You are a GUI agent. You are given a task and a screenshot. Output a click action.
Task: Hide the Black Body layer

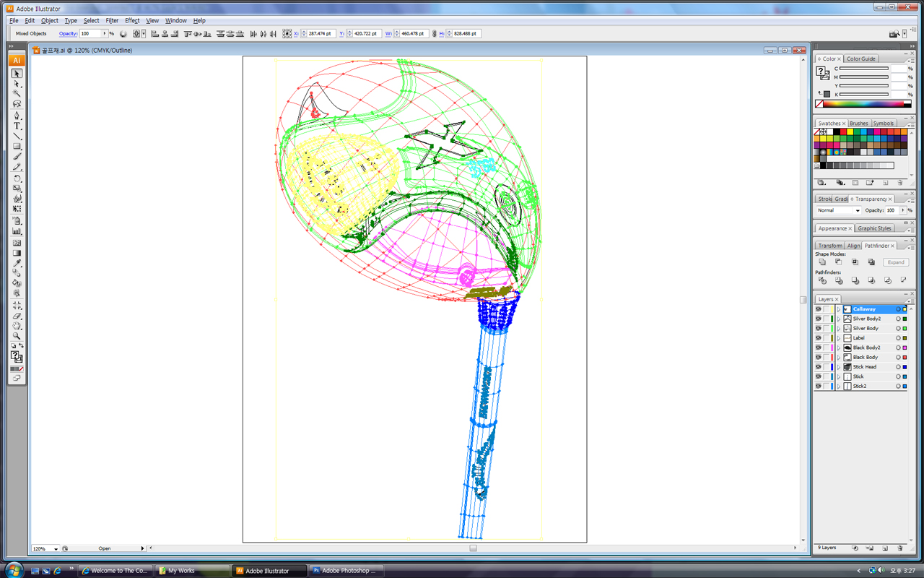[819, 357]
